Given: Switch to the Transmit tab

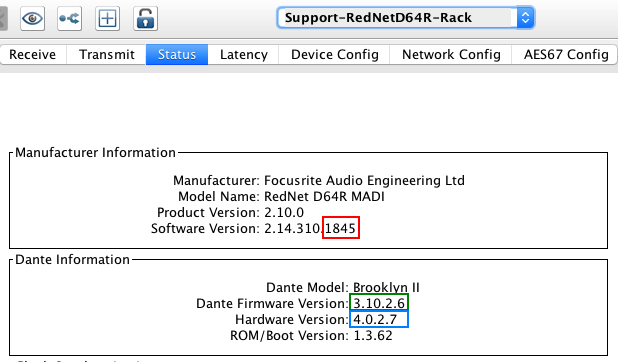Looking at the screenshot, I should pos(106,54).
